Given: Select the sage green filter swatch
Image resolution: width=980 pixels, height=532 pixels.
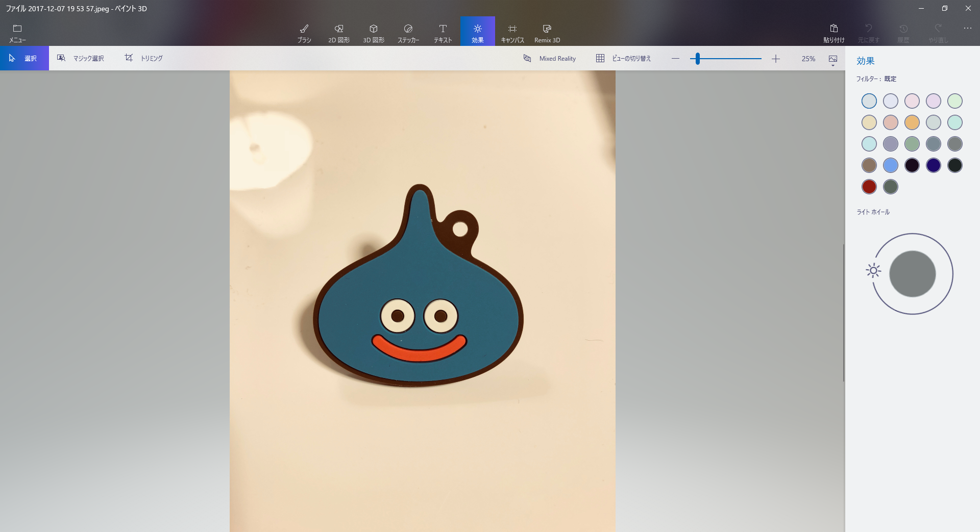Looking at the screenshot, I should tap(912, 144).
